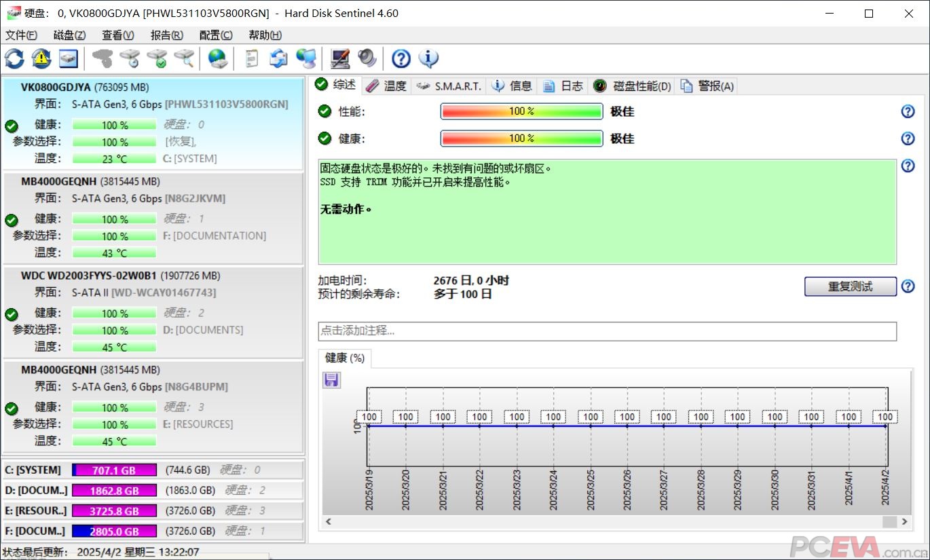The image size is (930, 560).
Task: Click the F: 2805.0 GB usage bar
Action: [115, 531]
